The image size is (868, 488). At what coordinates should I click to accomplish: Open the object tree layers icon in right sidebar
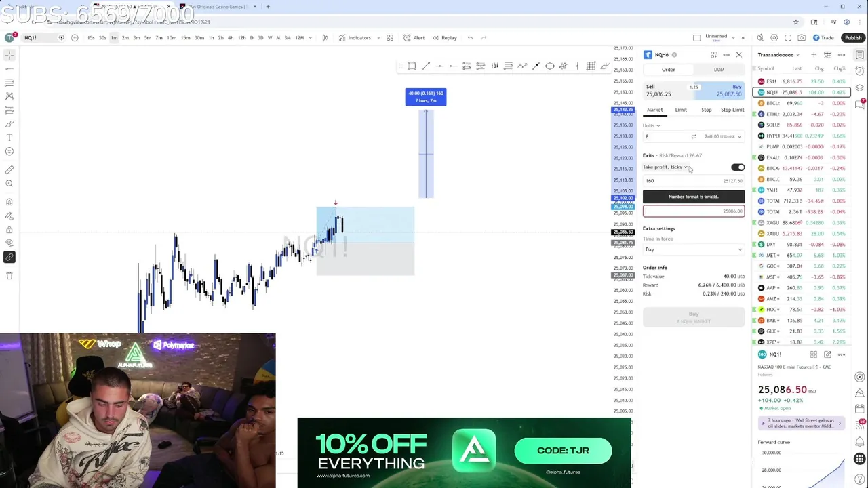tap(860, 87)
